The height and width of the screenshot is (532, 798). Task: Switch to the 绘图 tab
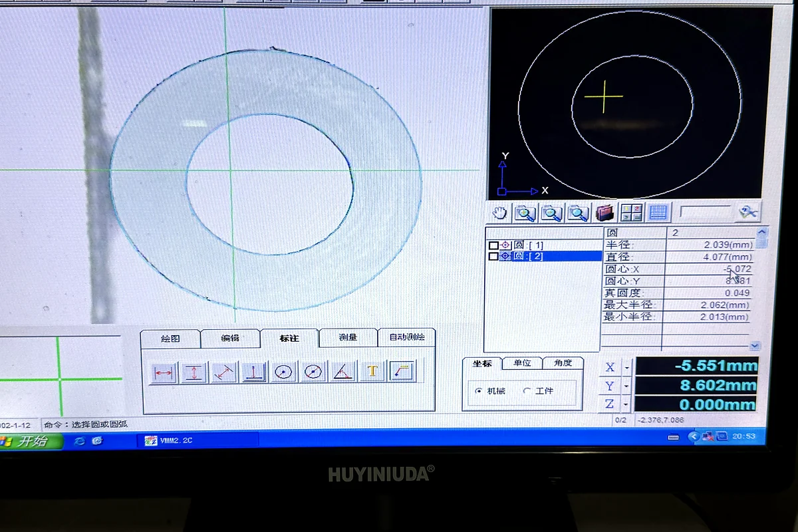pos(171,338)
